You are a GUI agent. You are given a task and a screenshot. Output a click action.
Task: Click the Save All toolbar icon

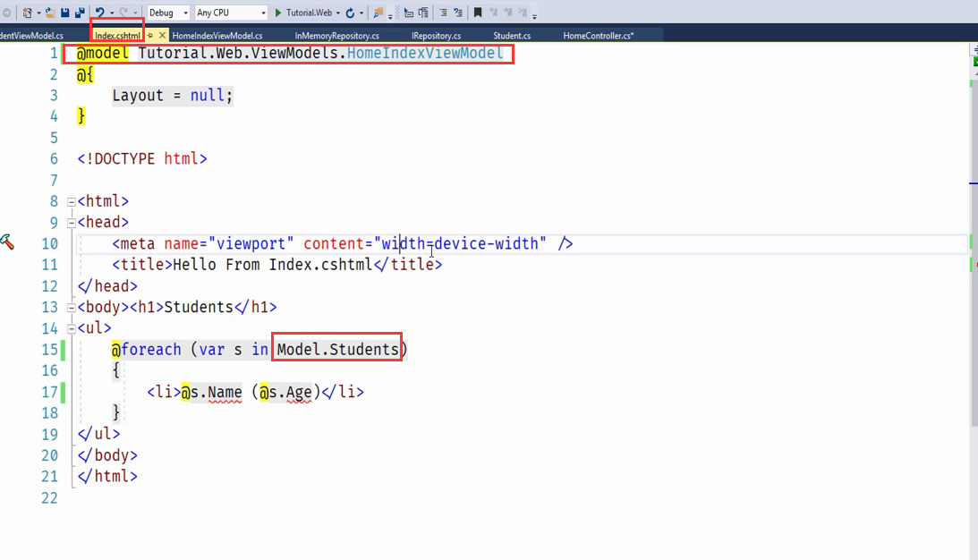(x=79, y=13)
